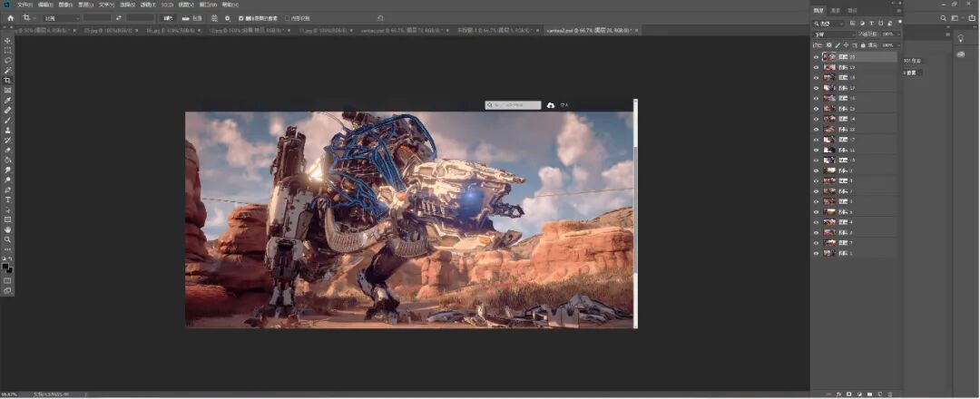The width and height of the screenshot is (980, 399).
Task: Select the History Brush tool
Action: tap(8, 140)
